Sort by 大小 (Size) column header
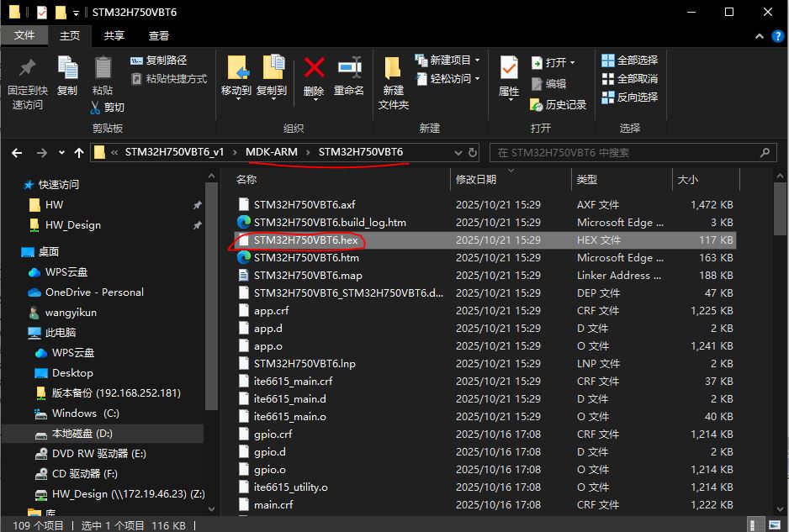 [706, 180]
